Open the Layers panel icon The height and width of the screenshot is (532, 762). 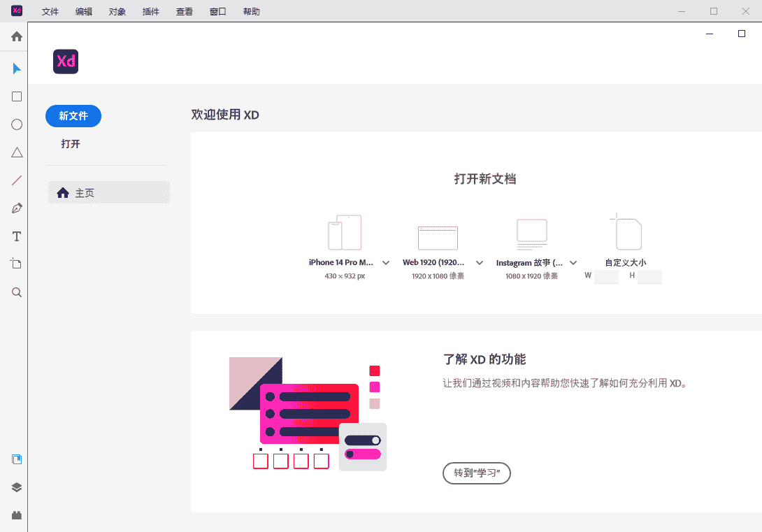17,487
